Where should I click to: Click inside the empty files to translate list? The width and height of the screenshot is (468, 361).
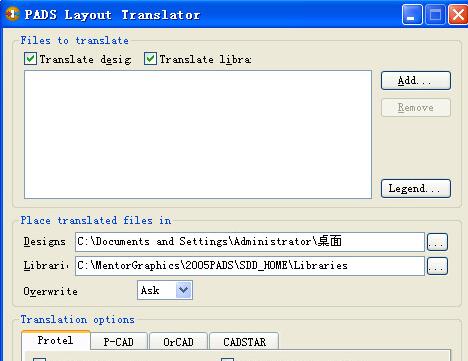198,134
